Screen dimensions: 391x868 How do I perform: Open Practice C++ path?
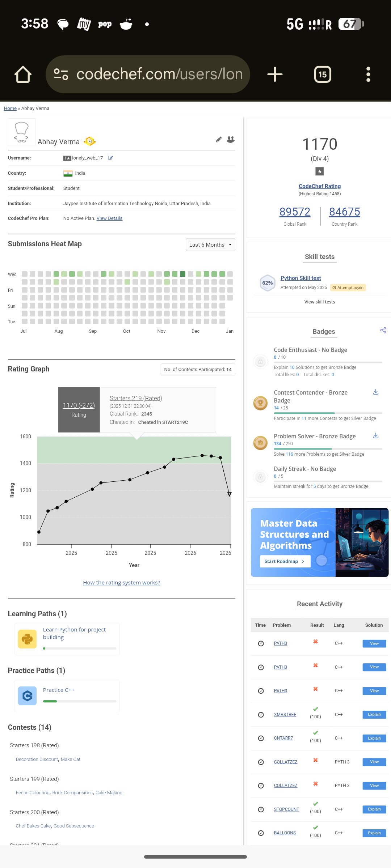[59, 690]
